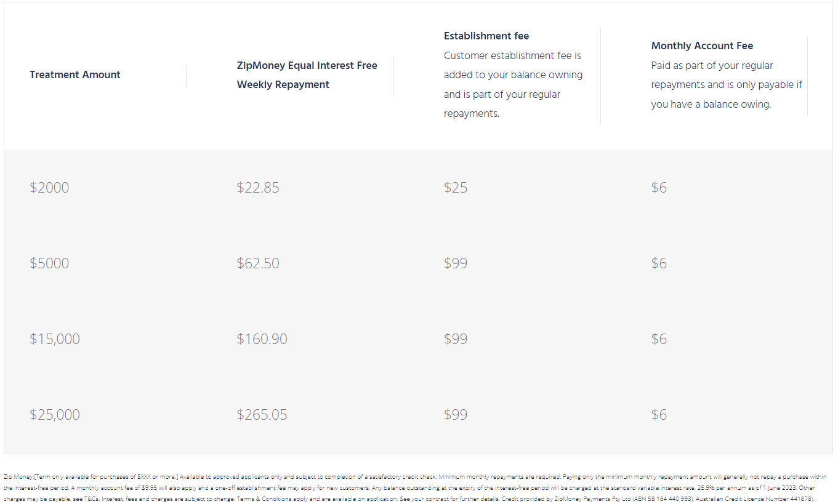The image size is (838, 504).
Task: Click the $6 monthly fee in $2000 row
Action: tap(659, 188)
